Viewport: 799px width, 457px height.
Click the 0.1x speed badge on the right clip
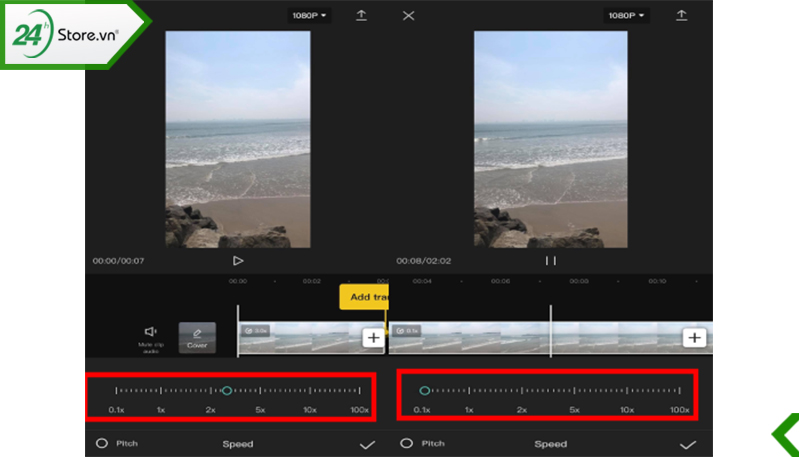[x=407, y=331]
